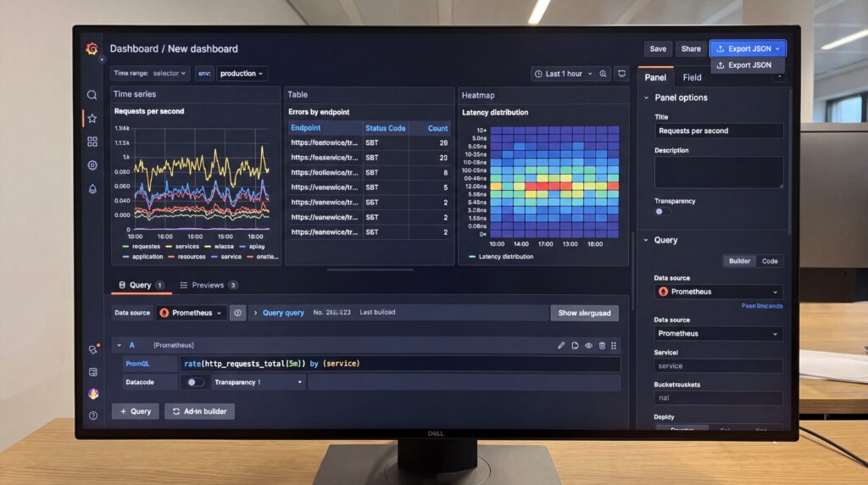Open the second Prometheus data source dropdown in the side panel
The image size is (868, 485).
pos(718,333)
